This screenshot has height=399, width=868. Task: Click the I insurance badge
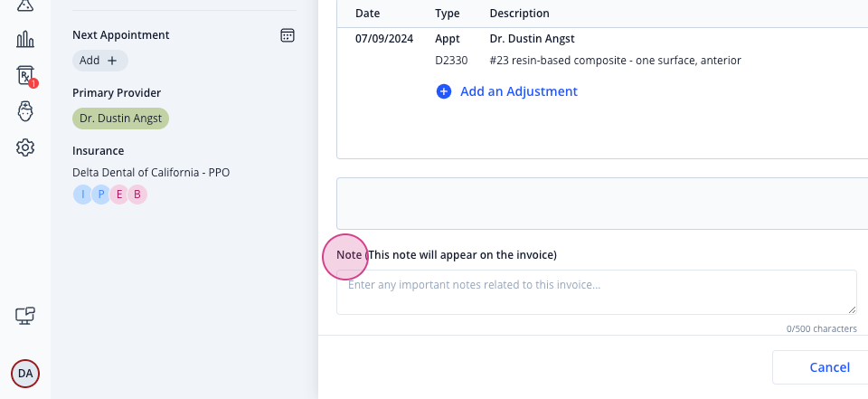[x=83, y=195]
